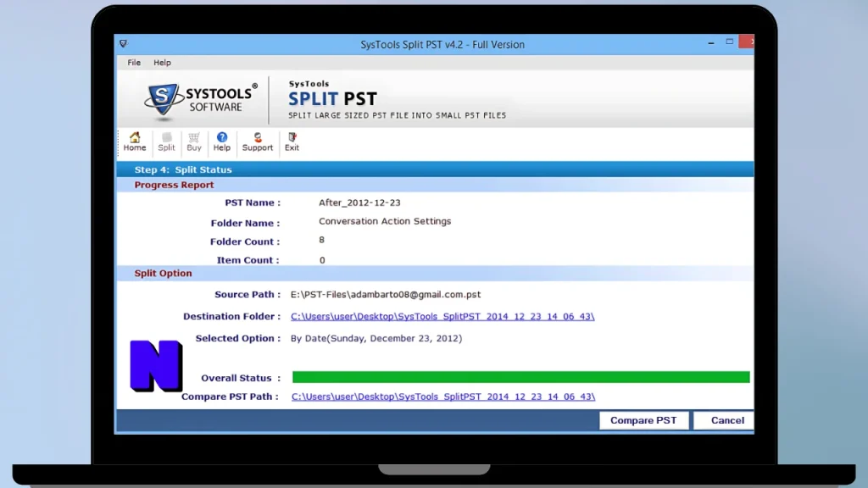Click the Cancel button
Screen dimensions: 868x488
pos(724,420)
